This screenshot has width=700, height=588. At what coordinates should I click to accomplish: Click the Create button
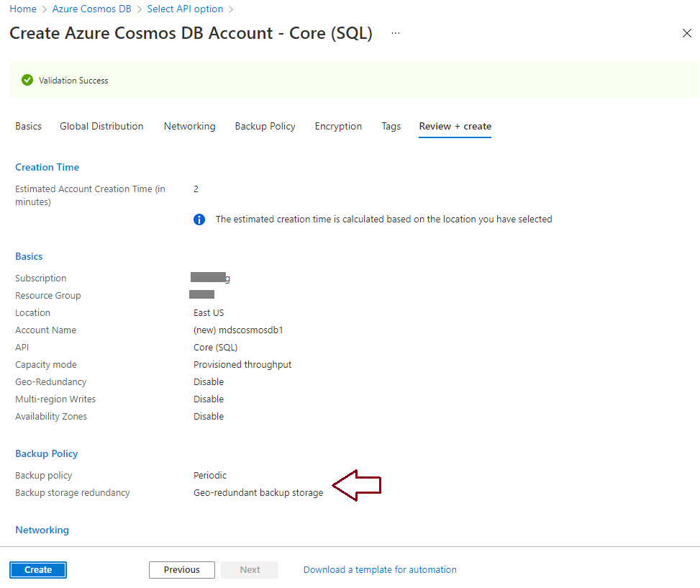pos(38,570)
